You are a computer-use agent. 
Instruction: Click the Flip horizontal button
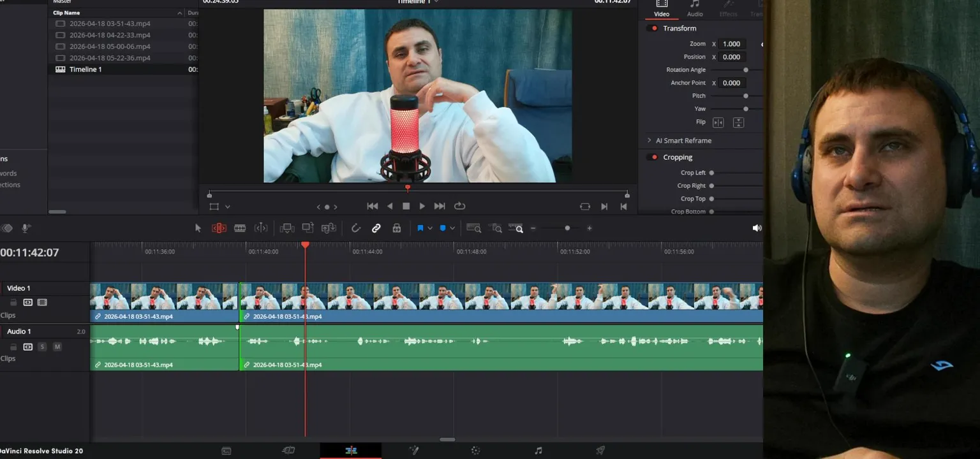point(718,122)
